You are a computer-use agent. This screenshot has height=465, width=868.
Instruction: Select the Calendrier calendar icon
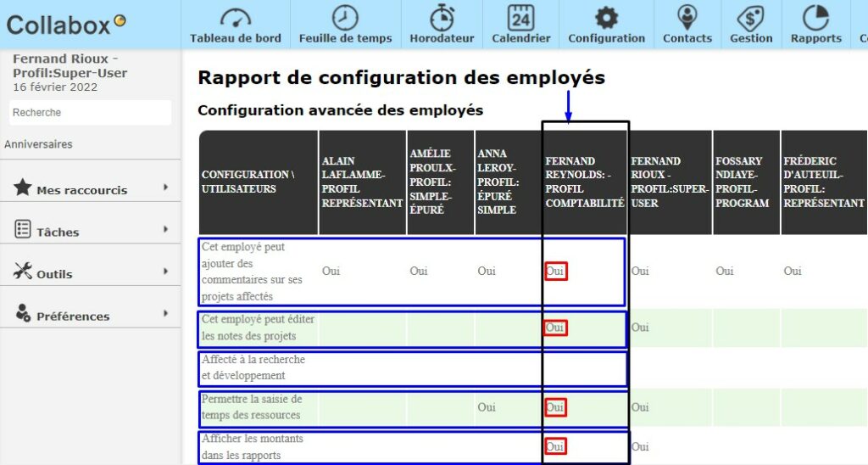[x=521, y=17]
